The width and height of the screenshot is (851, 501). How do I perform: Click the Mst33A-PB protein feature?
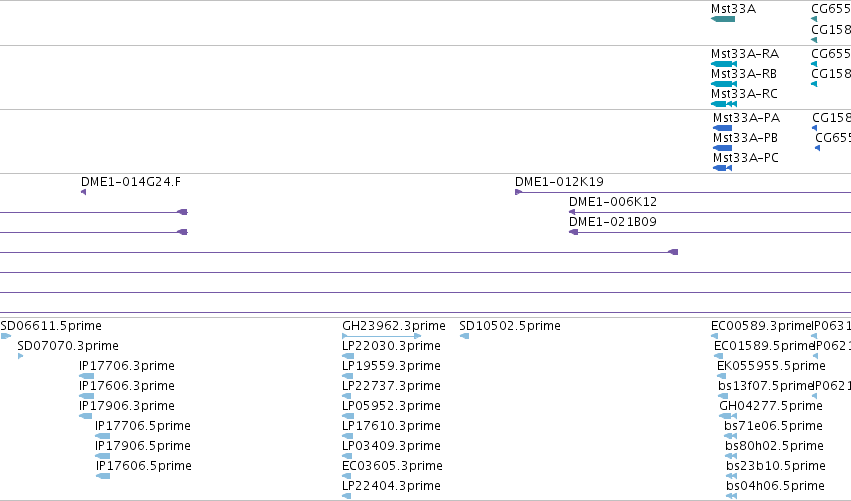722,148
